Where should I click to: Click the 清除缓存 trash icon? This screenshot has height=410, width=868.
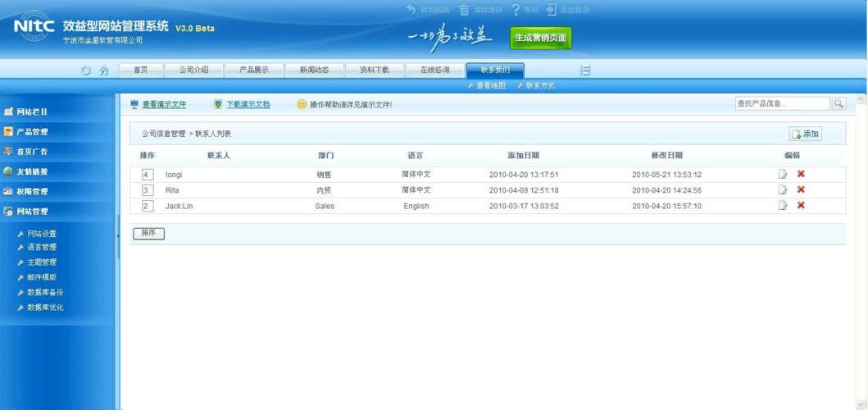[464, 9]
